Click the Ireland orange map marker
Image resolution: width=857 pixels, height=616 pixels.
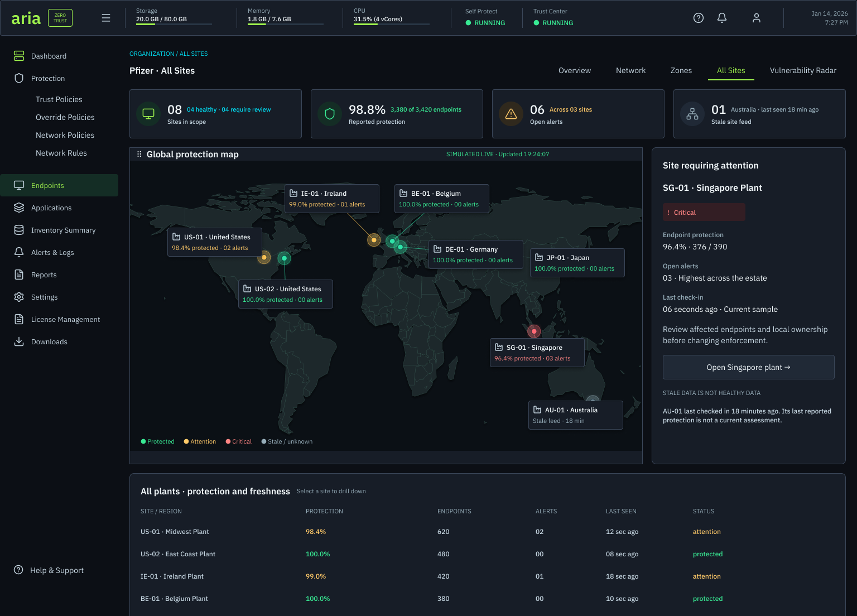[x=374, y=240]
